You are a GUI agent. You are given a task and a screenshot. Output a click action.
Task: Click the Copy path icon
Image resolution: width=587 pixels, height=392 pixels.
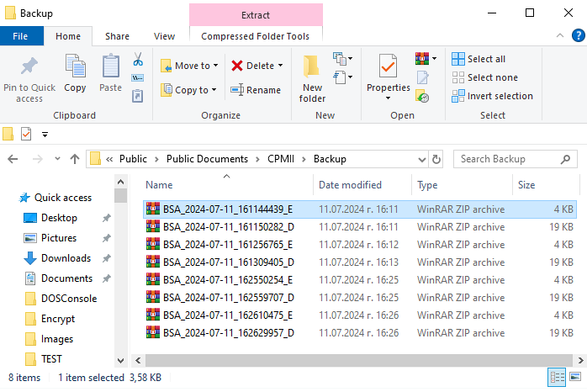pyautogui.click(x=137, y=78)
